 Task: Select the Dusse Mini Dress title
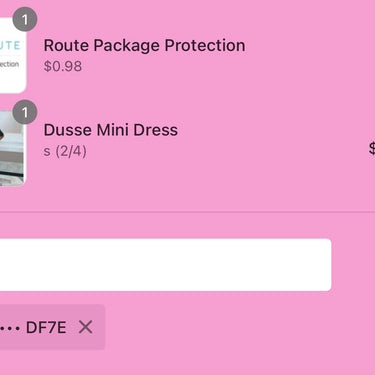pos(111,130)
